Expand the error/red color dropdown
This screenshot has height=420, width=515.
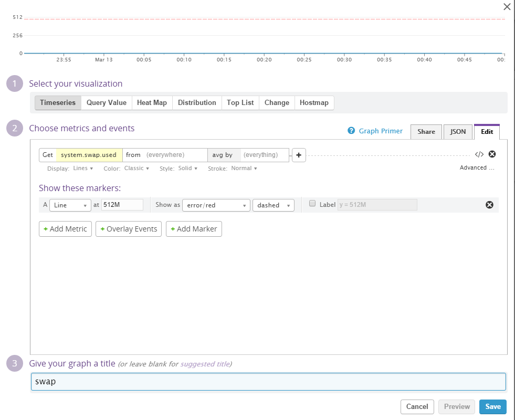[x=216, y=205]
